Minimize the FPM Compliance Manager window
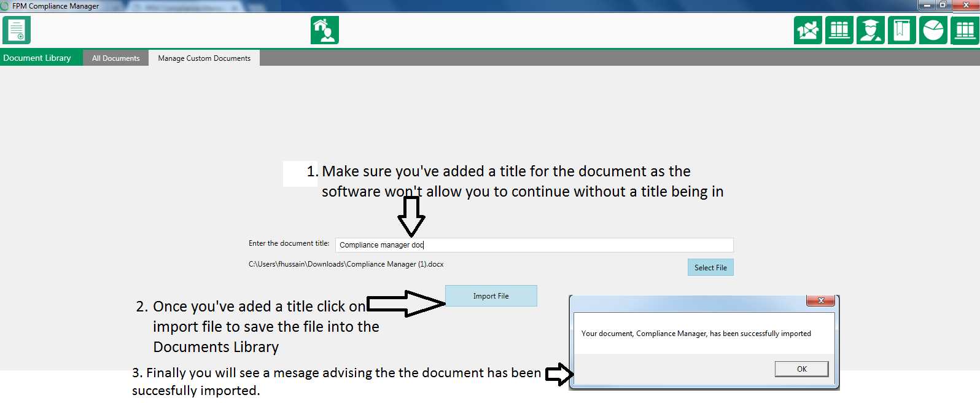This screenshot has width=980, height=403. (x=927, y=5)
